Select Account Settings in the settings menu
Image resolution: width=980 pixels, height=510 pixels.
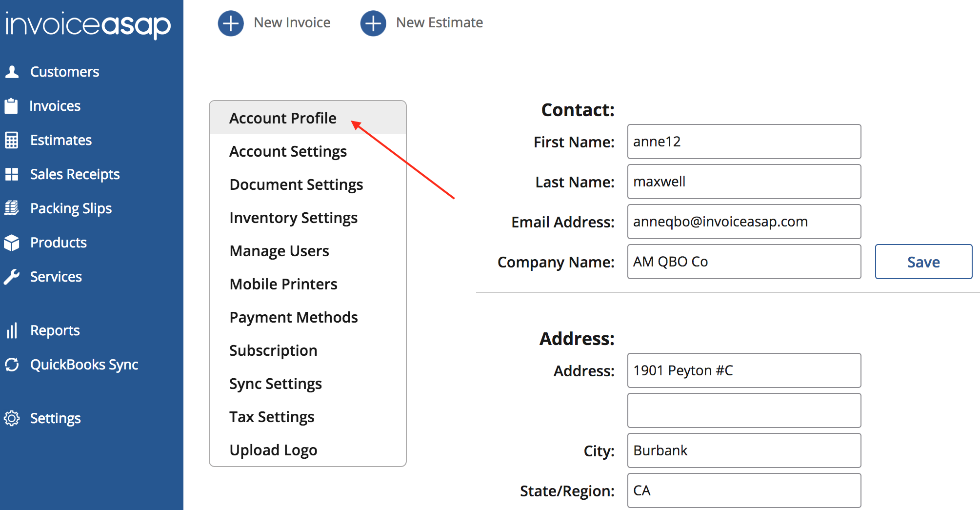(288, 151)
